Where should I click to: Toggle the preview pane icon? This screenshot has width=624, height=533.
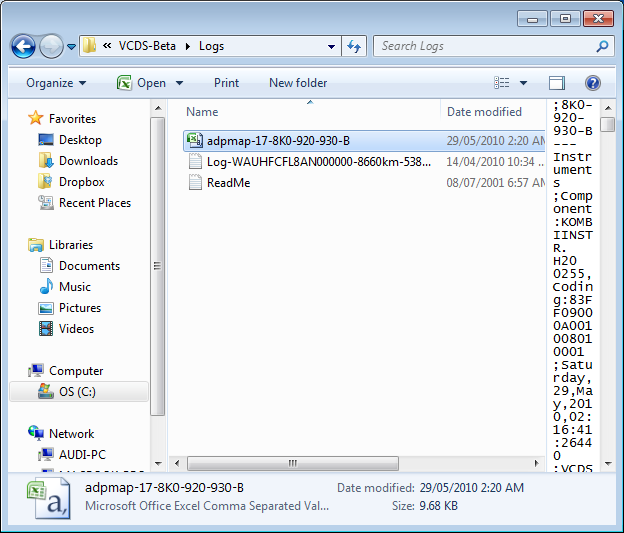tap(557, 83)
